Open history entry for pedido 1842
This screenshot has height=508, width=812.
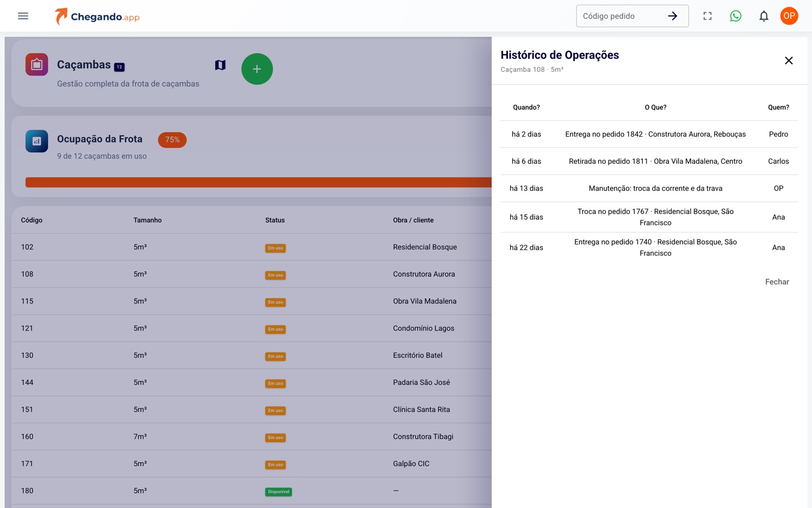pyautogui.click(x=650, y=134)
